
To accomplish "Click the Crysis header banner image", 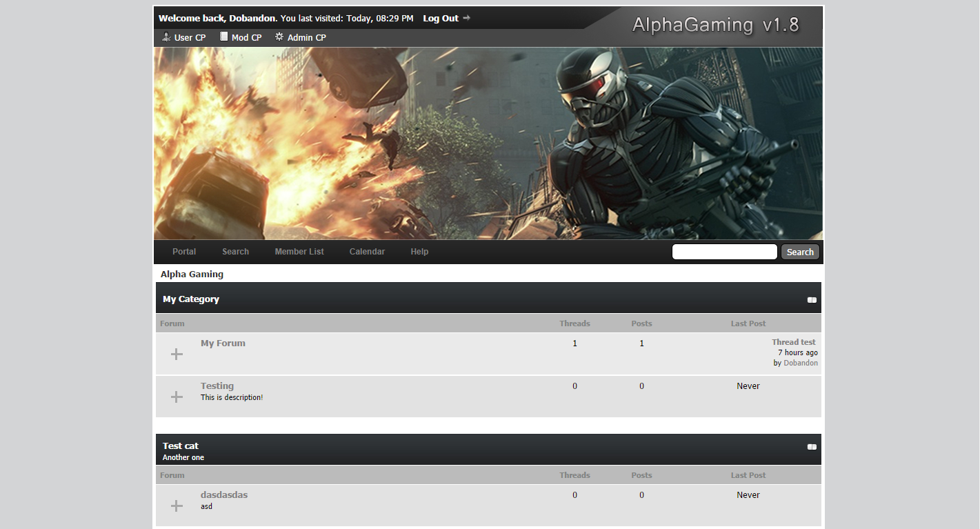I will 488,143.
